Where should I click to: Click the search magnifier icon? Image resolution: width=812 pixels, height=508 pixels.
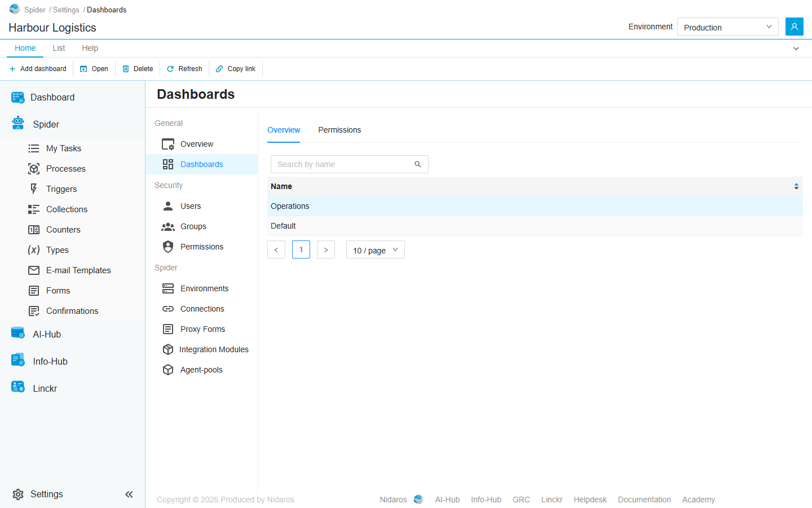418,164
